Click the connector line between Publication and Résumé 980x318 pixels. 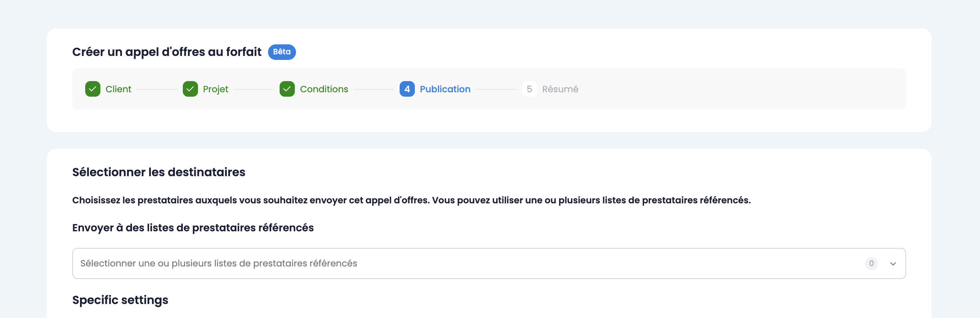click(x=496, y=89)
